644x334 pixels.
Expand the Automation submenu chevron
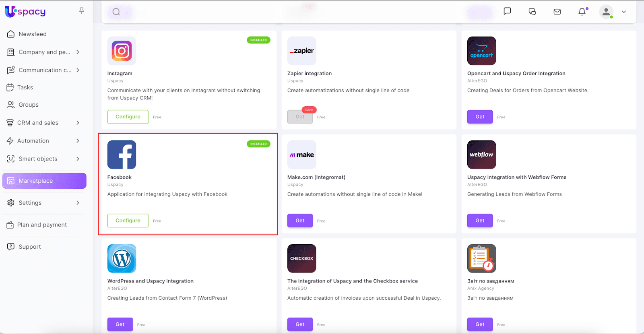coord(78,141)
